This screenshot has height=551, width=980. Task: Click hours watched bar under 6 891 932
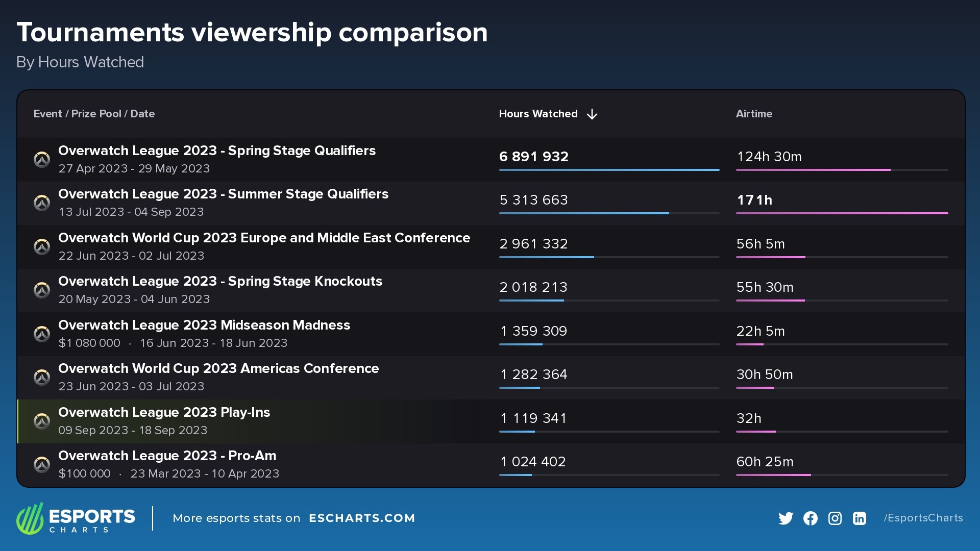609,170
